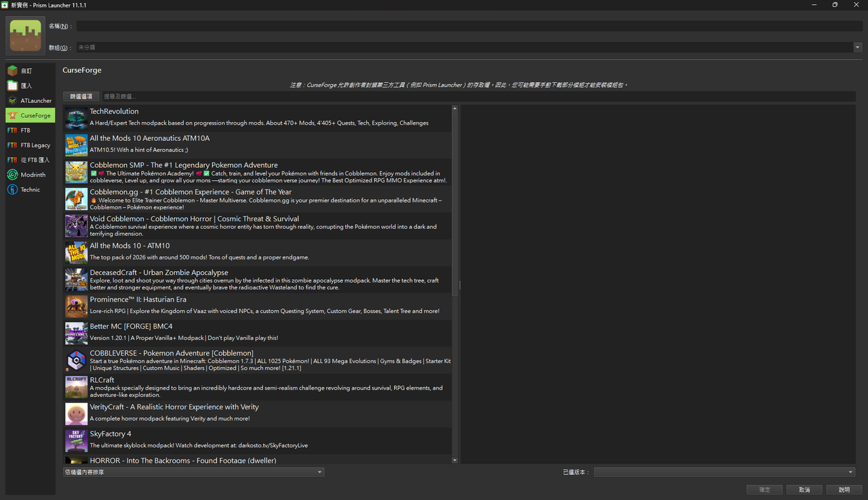Click the 確定 confirm button

[764, 489]
